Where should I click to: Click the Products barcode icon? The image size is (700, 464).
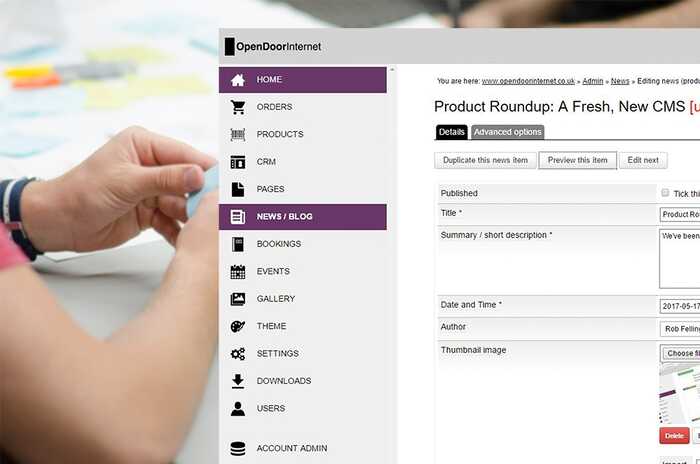coord(238,134)
